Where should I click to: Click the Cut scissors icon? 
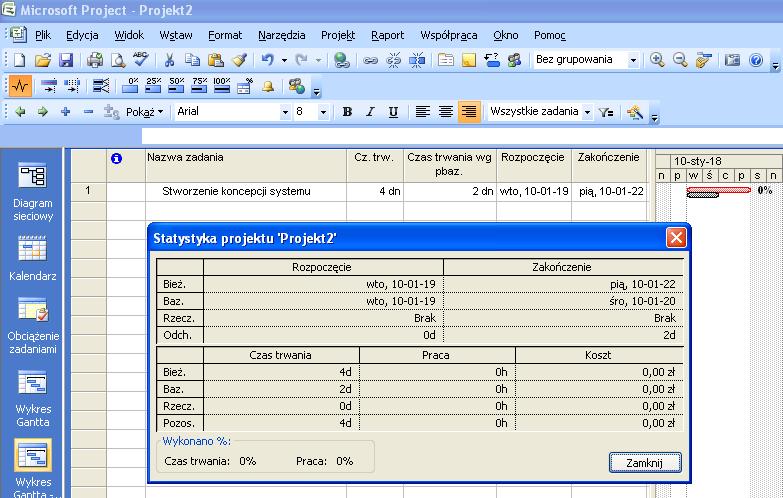pyautogui.click(x=169, y=60)
